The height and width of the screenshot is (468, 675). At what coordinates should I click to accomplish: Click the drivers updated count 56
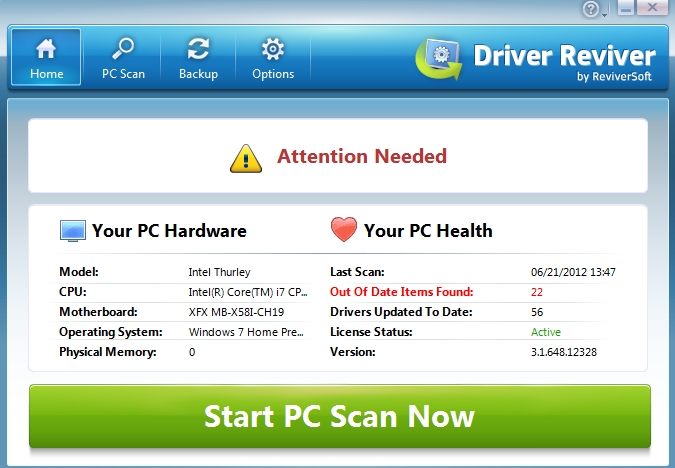pyautogui.click(x=537, y=312)
